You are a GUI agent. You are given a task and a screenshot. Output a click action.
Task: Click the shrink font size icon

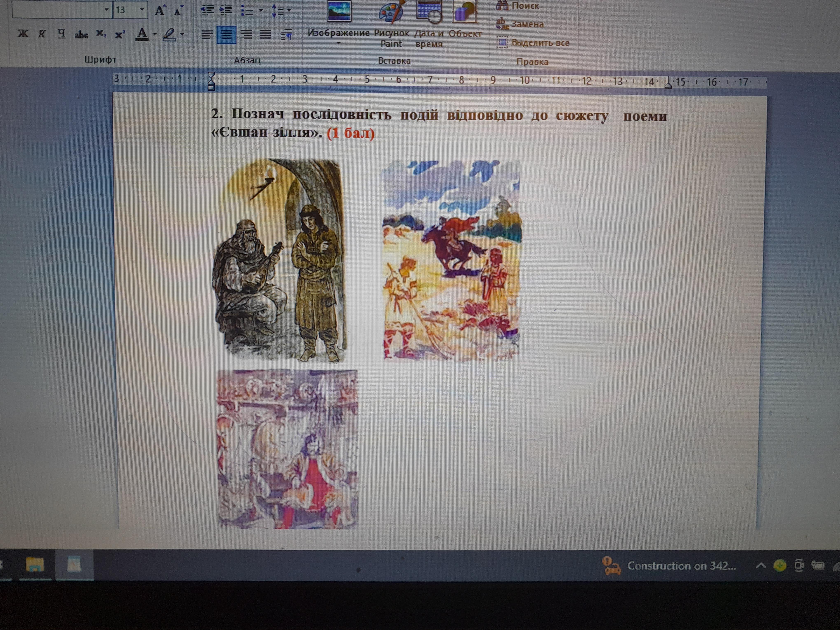[x=178, y=11]
